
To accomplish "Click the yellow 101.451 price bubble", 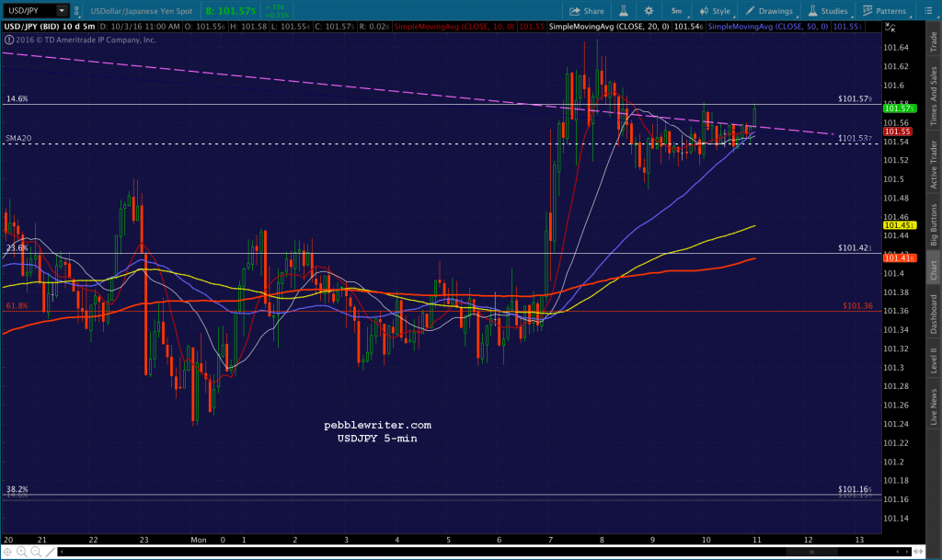I will point(900,225).
